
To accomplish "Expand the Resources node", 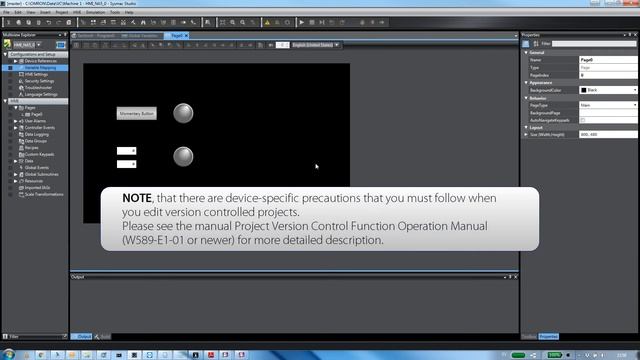I will coord(16,181).
